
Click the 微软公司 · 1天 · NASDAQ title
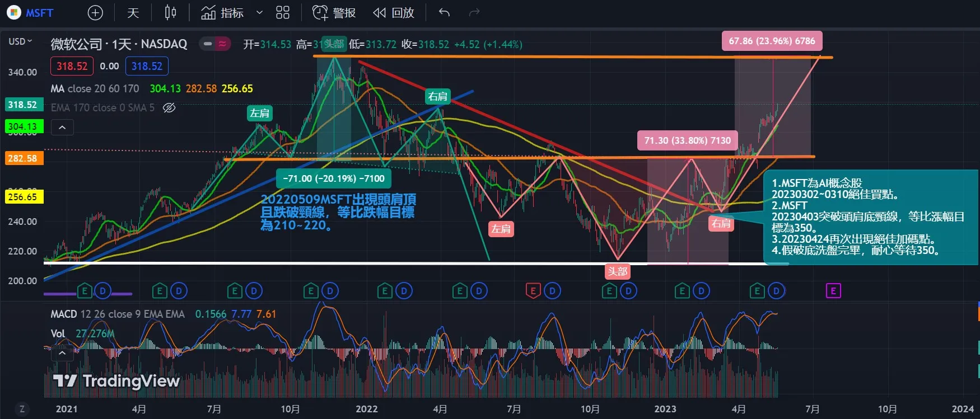[119, 44]
